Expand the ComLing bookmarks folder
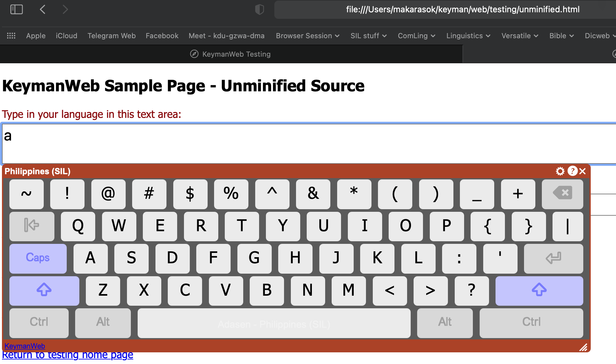 (416, 36)
